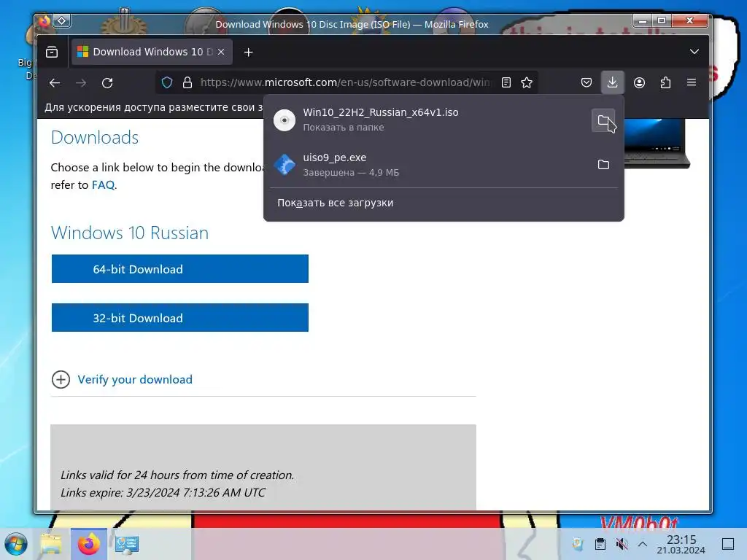Click the uiso9_pe.exe file type icon

tap(285, 165)
